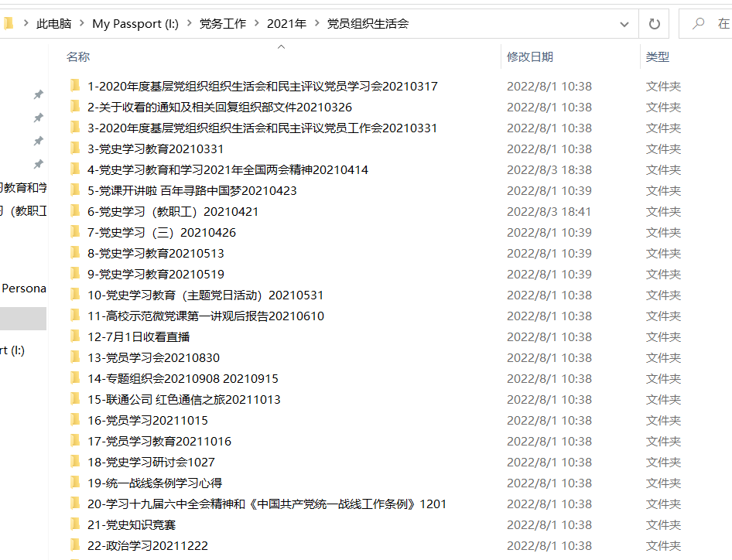This screenshot has width=732, height=560.
Task: Click folder icon of 2-关于收看的通知及相关回复组织部文件20210326
Action: 75,107
